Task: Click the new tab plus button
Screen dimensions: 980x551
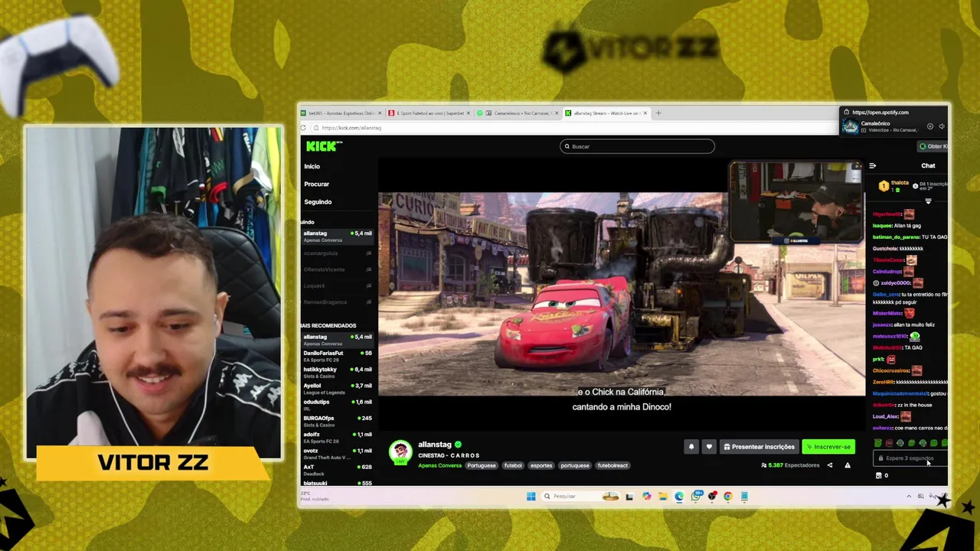Action: click(658, 113)
